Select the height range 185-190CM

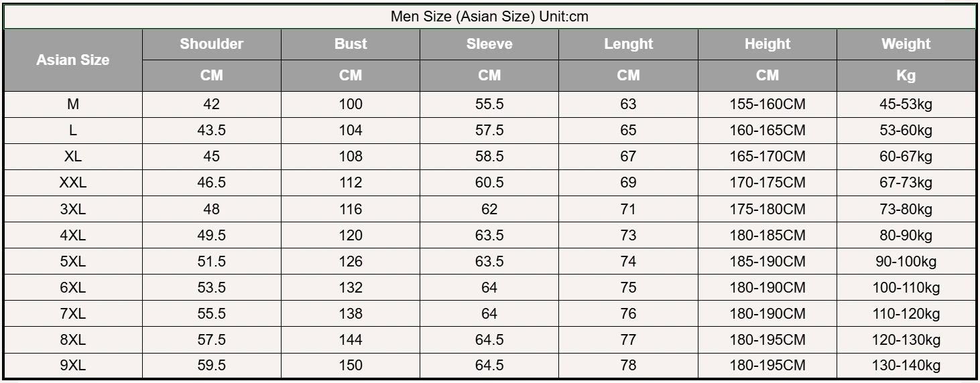coord(768,261)
